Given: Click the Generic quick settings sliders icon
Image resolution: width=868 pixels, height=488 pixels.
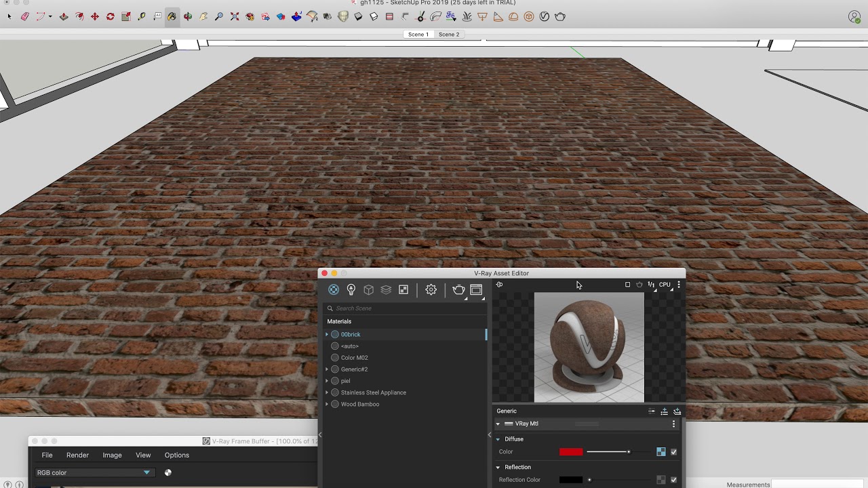Looking at the screenshot, I should [x=652, y=411].
